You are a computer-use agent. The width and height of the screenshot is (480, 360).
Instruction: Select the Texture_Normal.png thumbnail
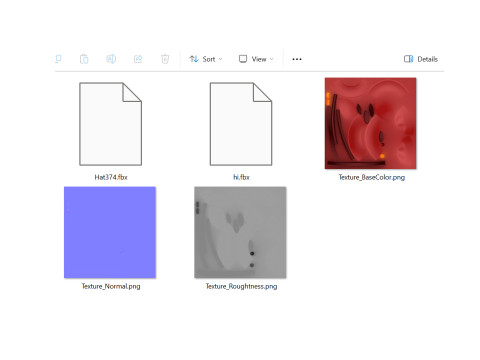pyautogui.click(x=110, y=232)
